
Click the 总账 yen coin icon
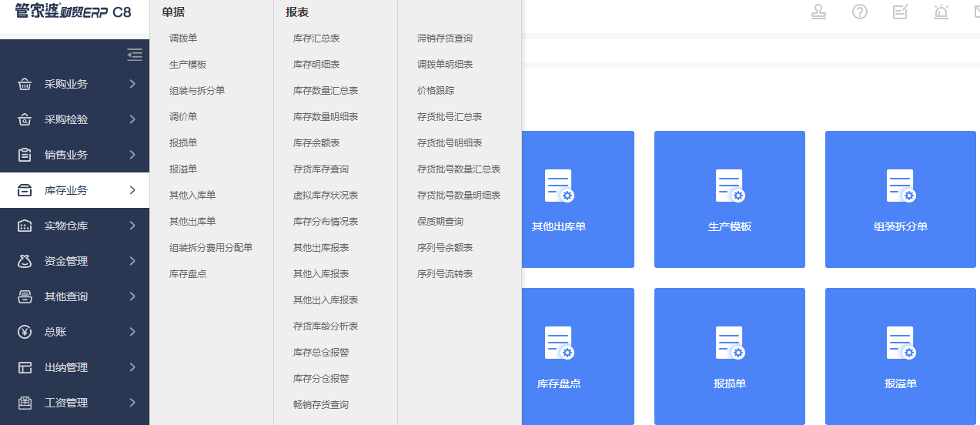25,332
